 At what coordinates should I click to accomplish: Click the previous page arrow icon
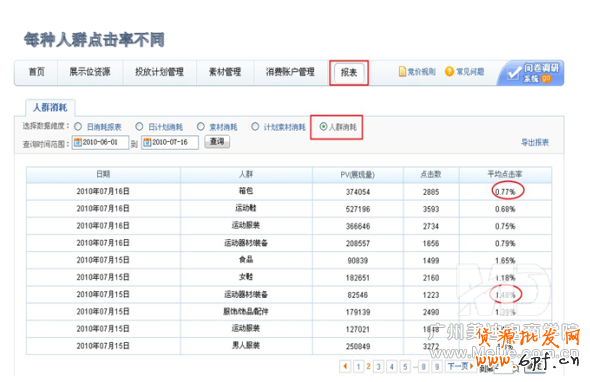345,366
